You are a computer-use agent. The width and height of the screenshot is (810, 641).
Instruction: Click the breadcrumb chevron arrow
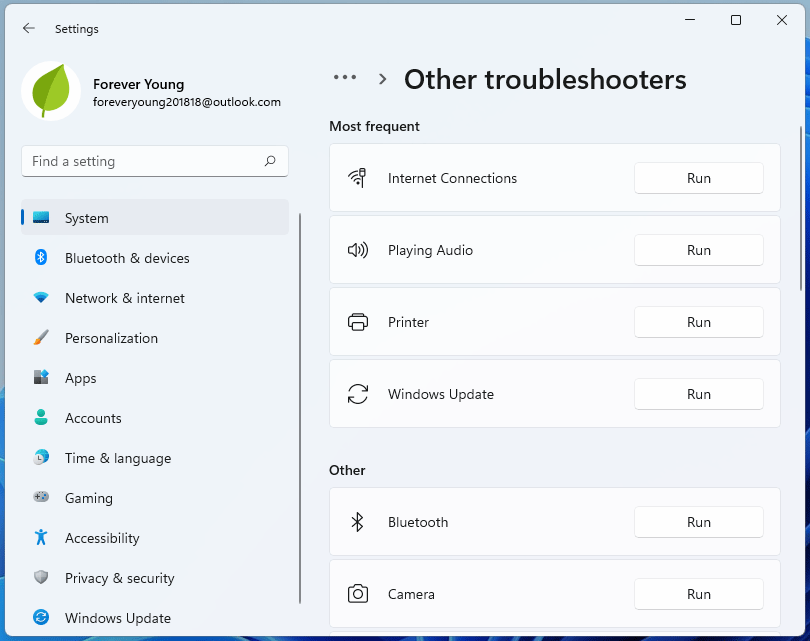[382, 79]
